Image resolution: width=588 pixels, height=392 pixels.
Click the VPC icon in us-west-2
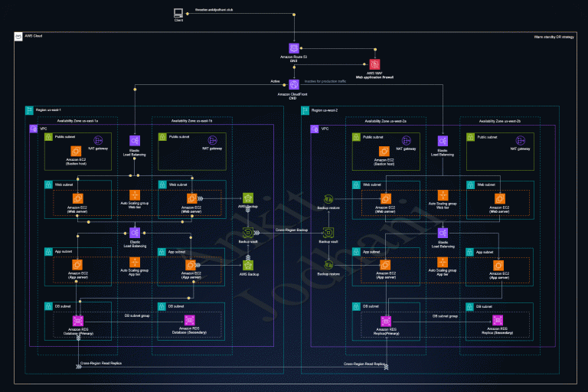click(x=315, y=129)
